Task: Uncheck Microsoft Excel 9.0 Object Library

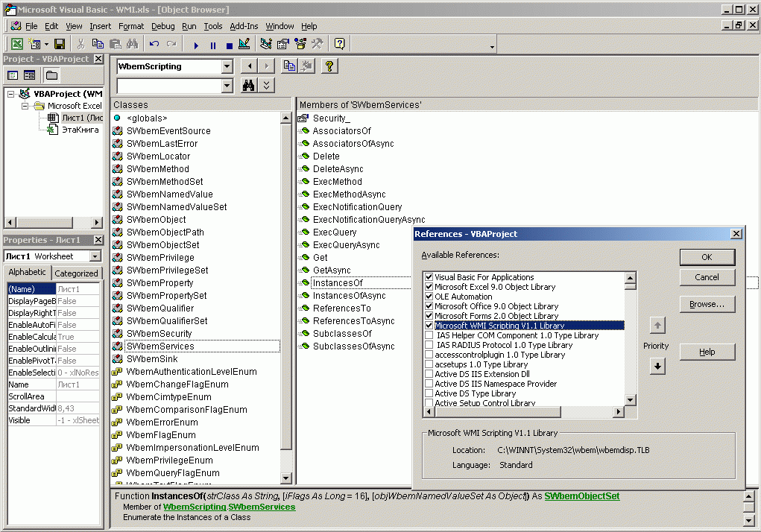Action: pyautogui.click(x=429, y=287)
